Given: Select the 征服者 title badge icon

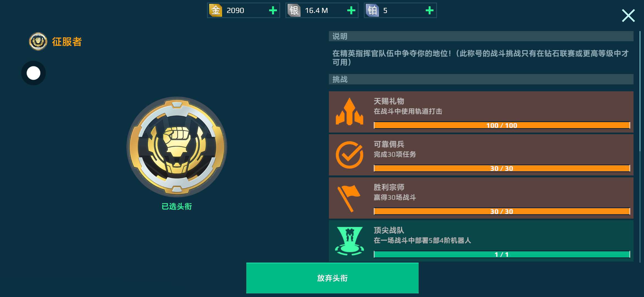Looking at the screenshot, I should coord(38,42).
